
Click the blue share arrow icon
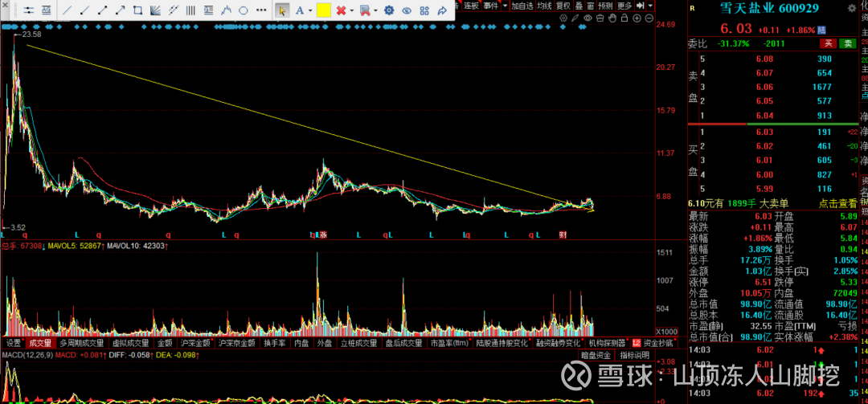[x=442, y=10]
